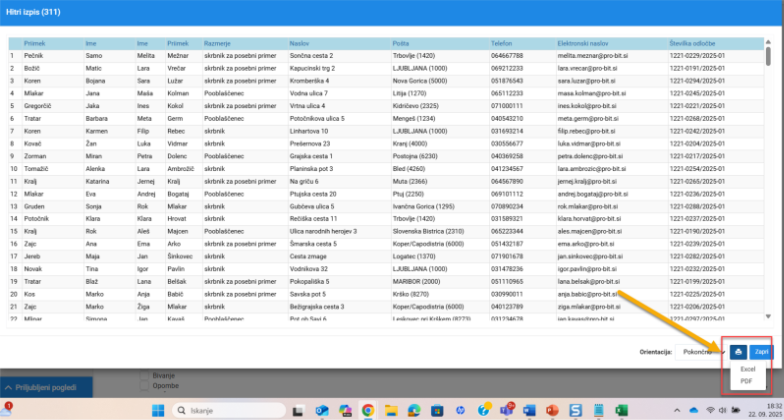Click the printer export icon button
Image resolution: width=784 pixels, height=420 pixels.
click(738, 352)
